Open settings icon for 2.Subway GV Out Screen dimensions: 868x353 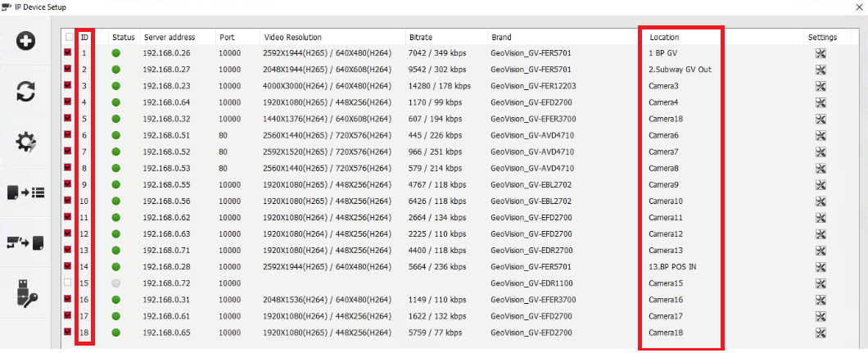(x=821, y=70)
